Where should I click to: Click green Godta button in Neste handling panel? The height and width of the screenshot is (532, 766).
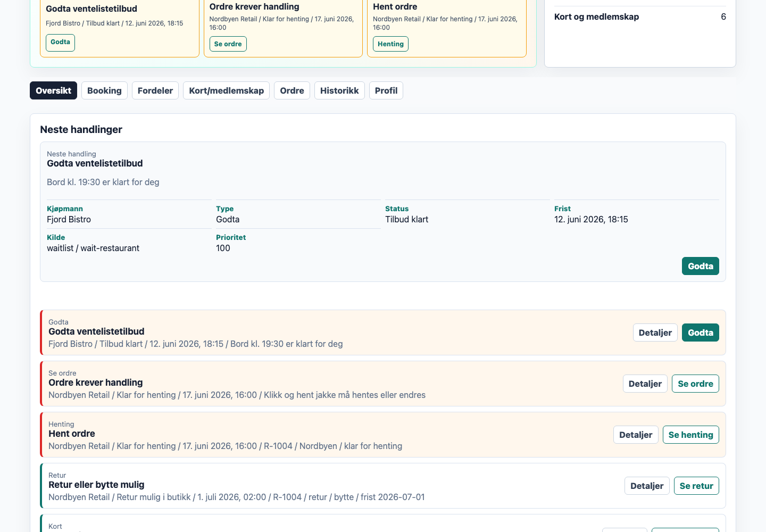(x=701, y=266)
